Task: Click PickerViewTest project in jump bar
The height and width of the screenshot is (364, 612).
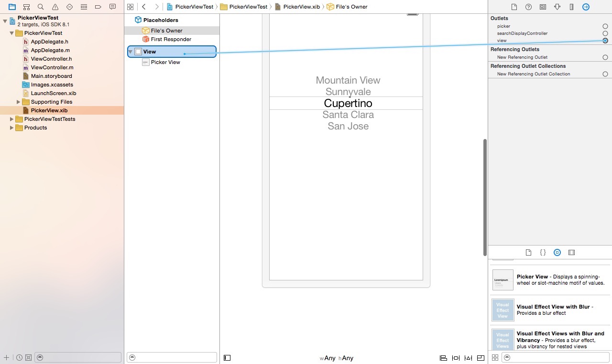Action: (190, 7)
